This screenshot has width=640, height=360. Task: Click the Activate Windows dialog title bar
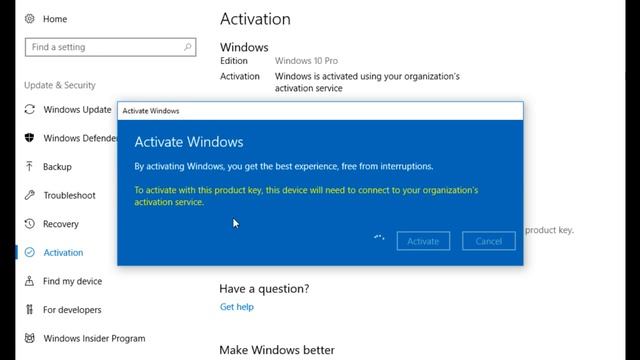point(320,111)
